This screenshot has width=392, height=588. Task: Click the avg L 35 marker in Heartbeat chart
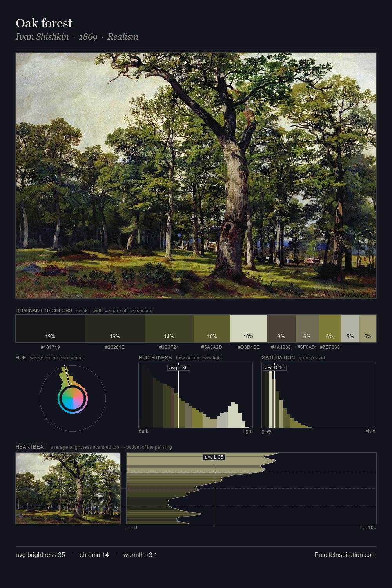214,457
